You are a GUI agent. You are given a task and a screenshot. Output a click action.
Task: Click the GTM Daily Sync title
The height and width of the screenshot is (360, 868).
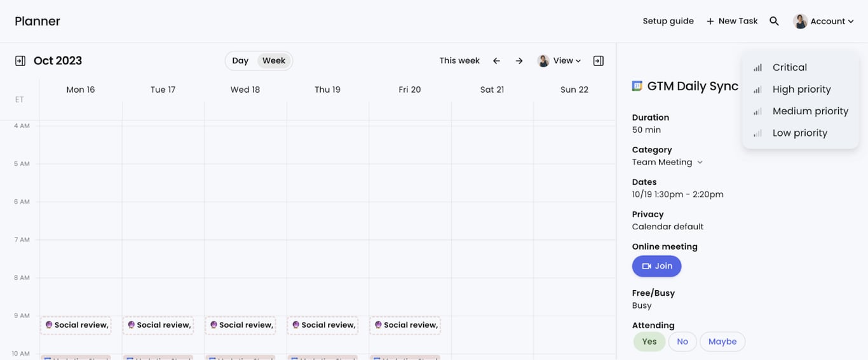click(x=693, y=86)
